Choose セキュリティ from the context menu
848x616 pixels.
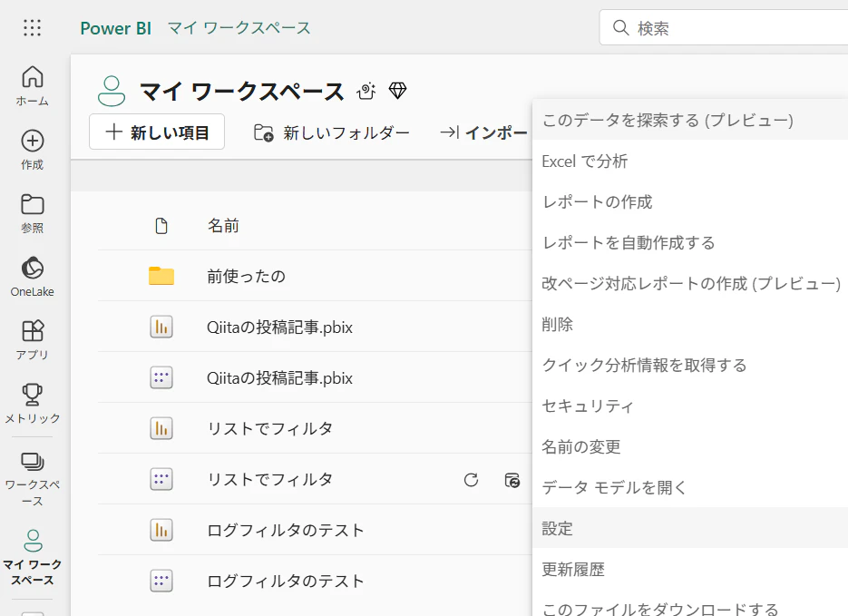pos(690,406)
